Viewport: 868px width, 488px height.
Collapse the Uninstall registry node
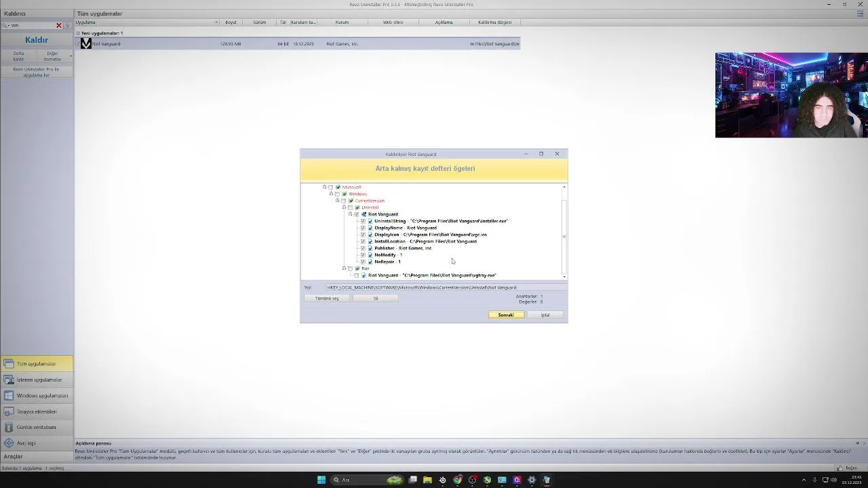[344, 207]
